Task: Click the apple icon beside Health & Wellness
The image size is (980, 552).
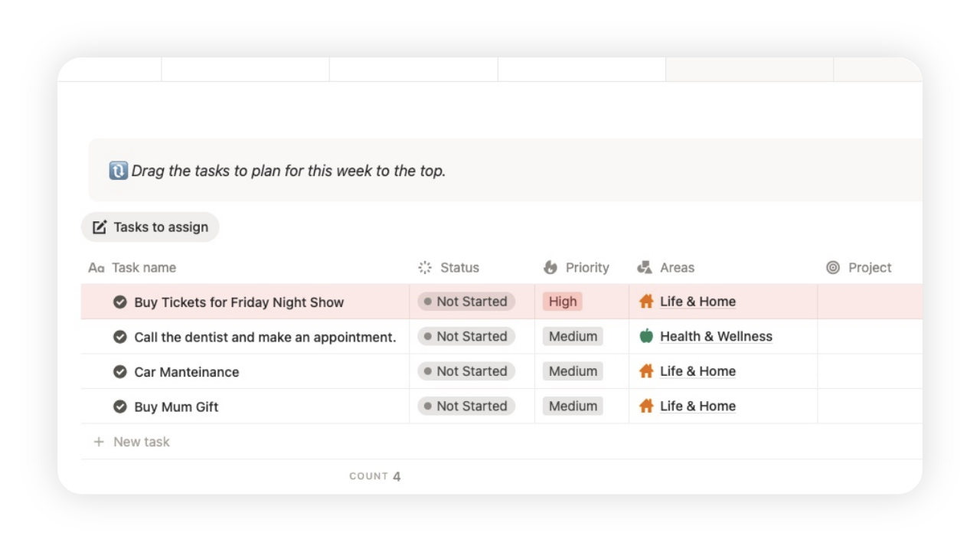Action: pyautogui.click(x=647, y=336)
